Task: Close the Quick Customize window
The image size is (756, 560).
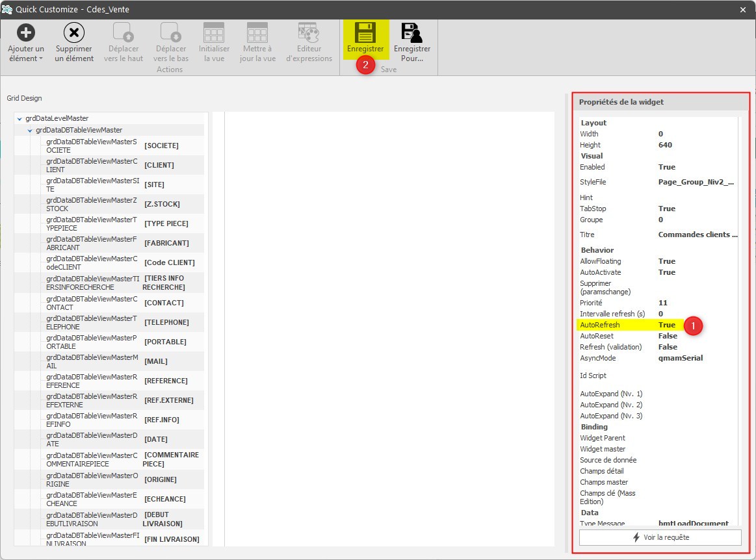Action: 743,9
